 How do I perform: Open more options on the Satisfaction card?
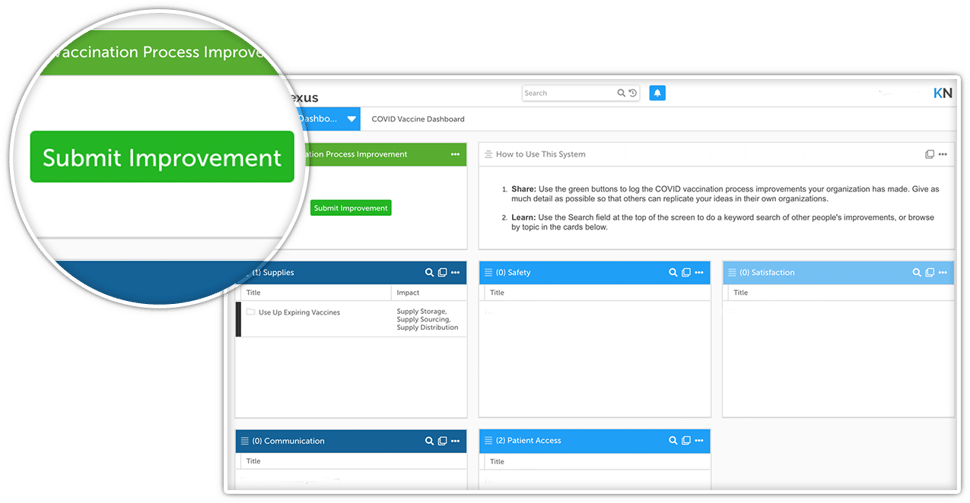pyautogui.click(x=943, y=272)
